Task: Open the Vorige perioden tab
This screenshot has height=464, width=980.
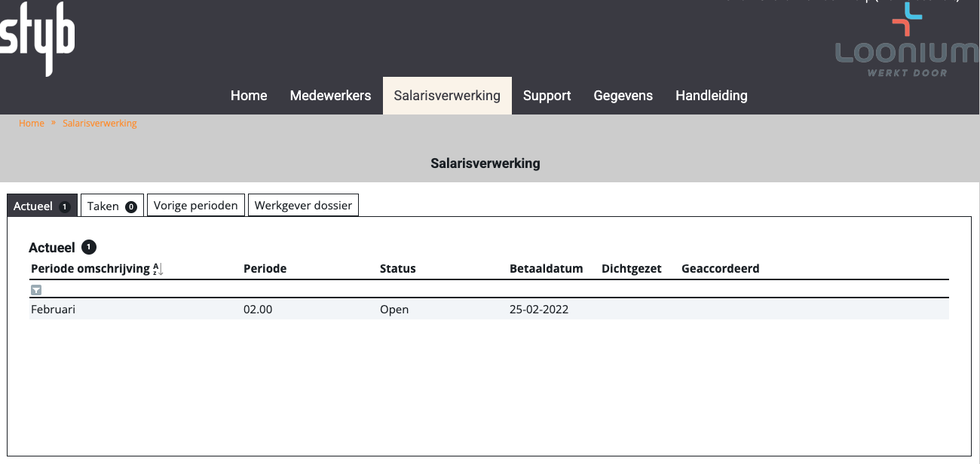Action: [195, 206]
